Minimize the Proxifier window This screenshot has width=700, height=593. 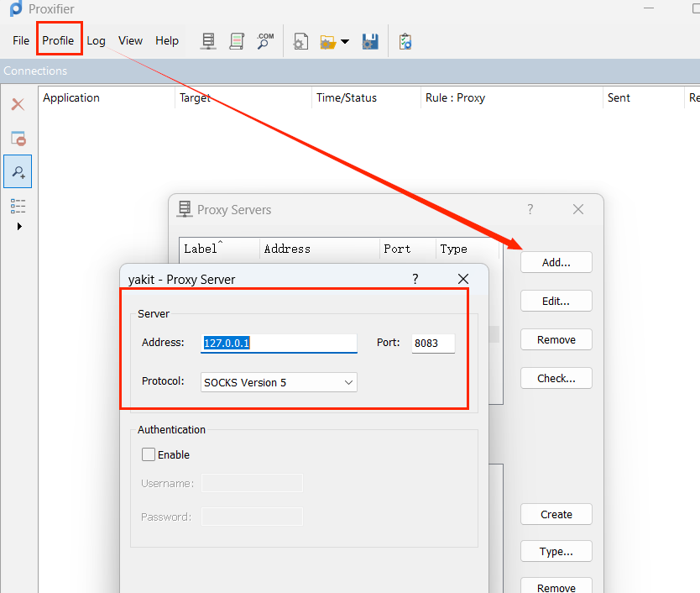coord(648,8)
